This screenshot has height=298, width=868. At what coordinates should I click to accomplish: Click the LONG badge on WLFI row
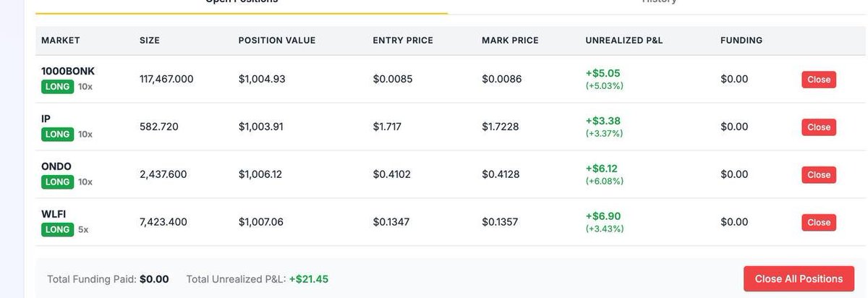[x=57, y=230]
